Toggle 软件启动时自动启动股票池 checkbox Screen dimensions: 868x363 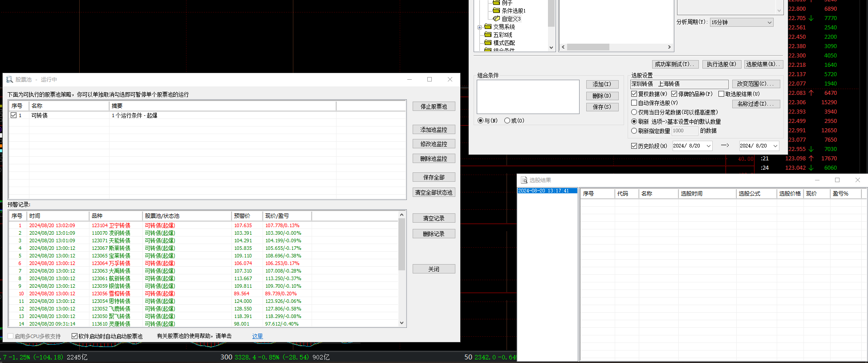(x=75, y=336)
